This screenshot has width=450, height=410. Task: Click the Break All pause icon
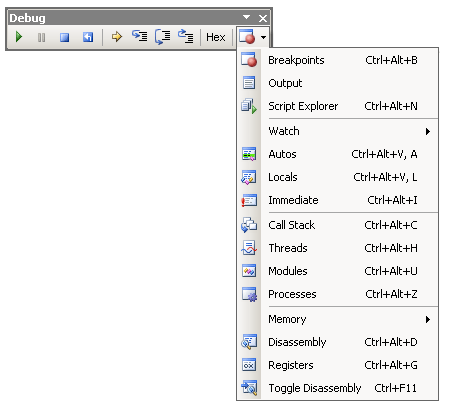click(x=41, y=37)
